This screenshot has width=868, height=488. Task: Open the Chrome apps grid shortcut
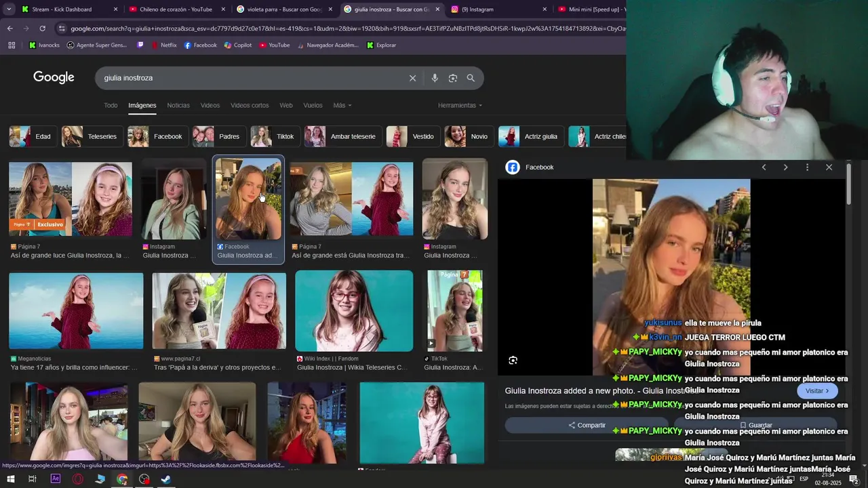12,45
